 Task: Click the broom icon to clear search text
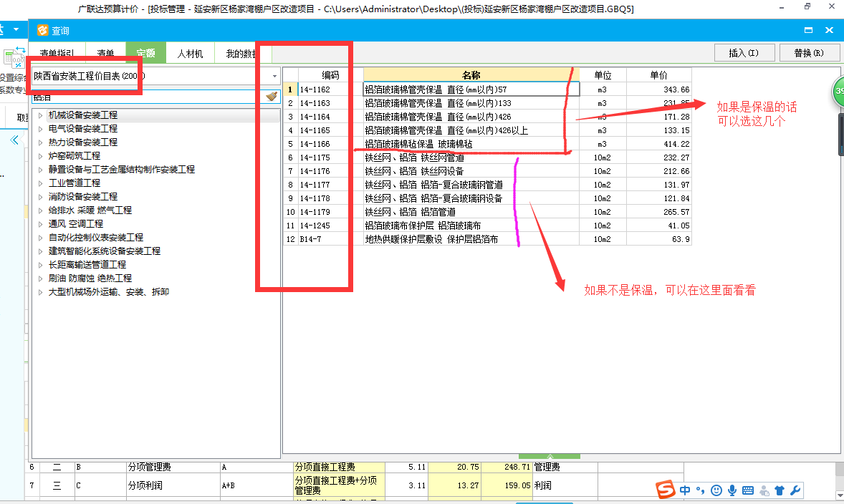coord(272,96)
